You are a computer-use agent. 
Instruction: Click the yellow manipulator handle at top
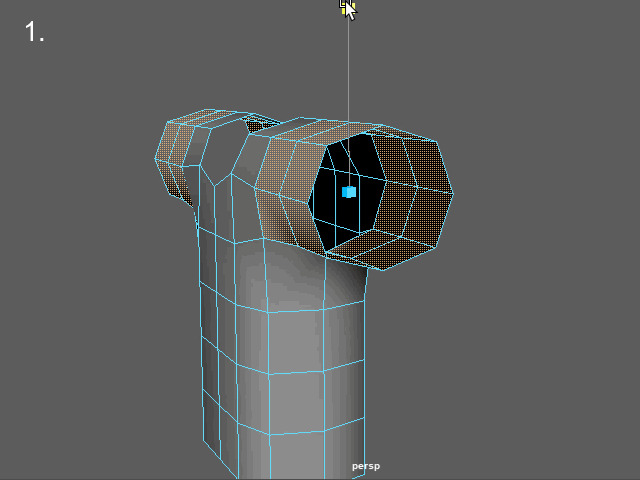pos(346,6)
